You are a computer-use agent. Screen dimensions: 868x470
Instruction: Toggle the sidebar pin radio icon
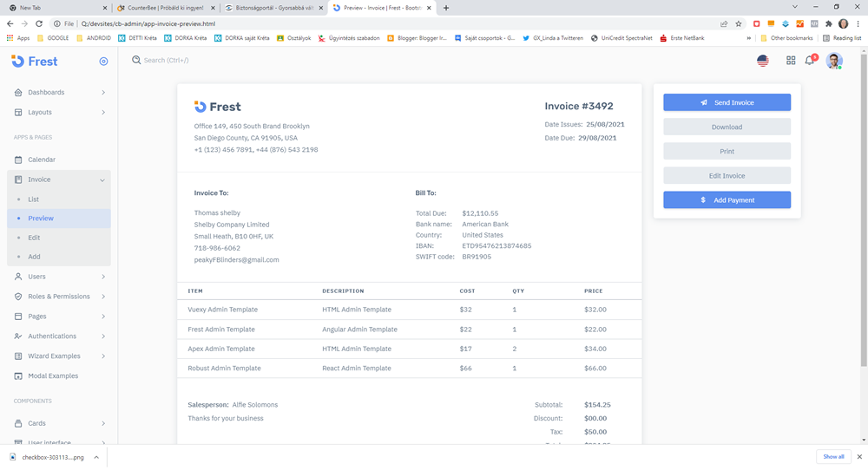(103, 62)
